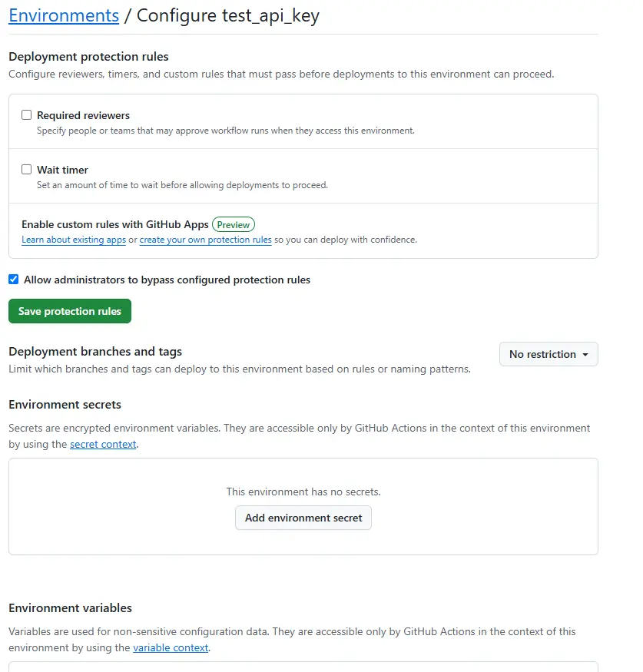The image size is (643, 672).
Task: Click the green Preview badge
Action: [234, 225]
